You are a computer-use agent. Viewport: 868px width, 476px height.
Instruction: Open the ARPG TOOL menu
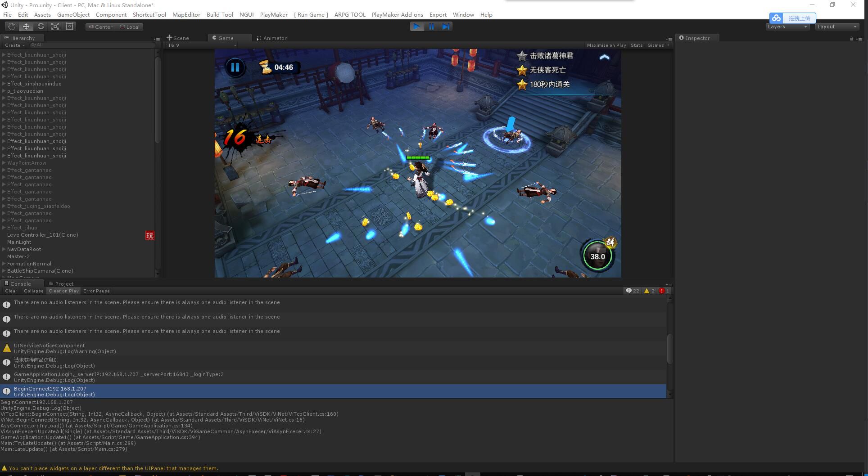coord(350,15)
